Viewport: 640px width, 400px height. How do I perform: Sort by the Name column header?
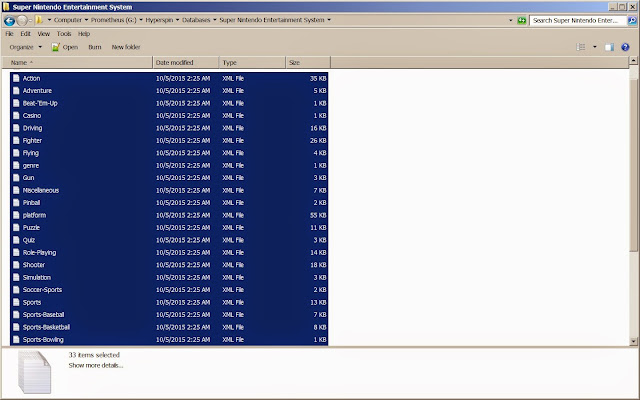pos(78,62)
